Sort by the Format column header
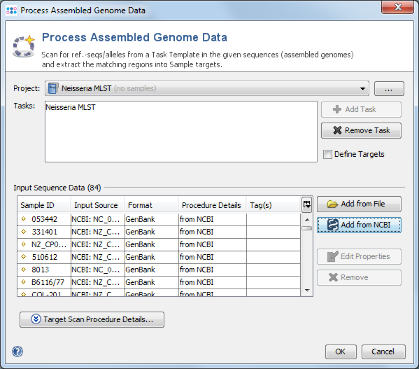The height and width of the screenshot is (369, 419). pyautogui.click(x=151, y=205)
